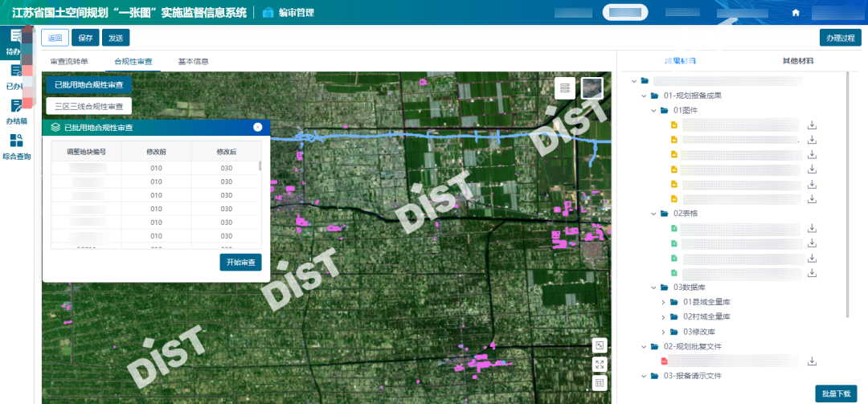
Task: Click the top map tool icon at the map's lower right
Action: pos(600,345)
